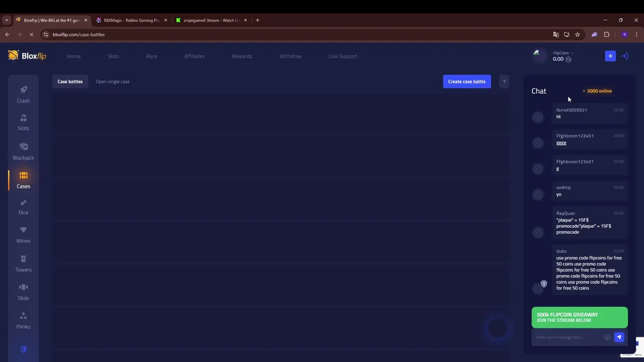
Task: Click the translate page icon in address bar
Action: click(x=556, y=35)
